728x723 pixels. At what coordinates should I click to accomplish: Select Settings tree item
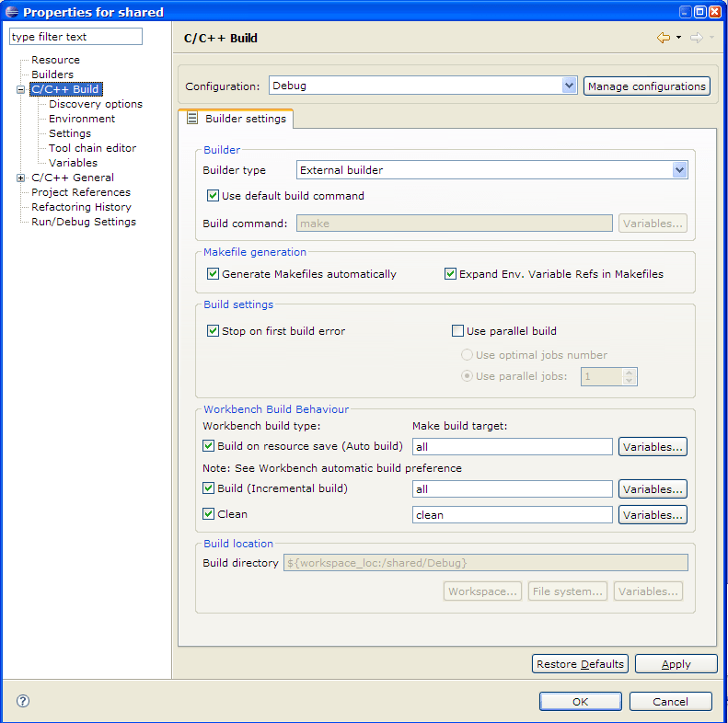tap(70, 133)
